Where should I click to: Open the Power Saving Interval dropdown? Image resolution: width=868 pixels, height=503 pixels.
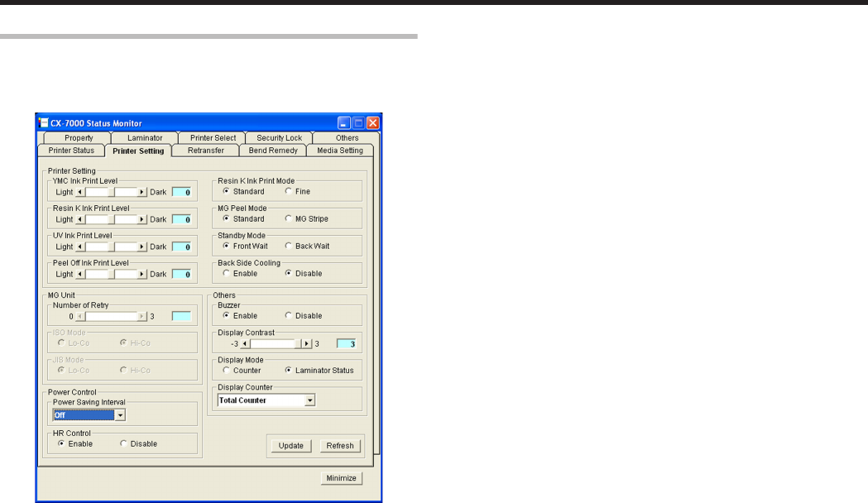point(120,415)
